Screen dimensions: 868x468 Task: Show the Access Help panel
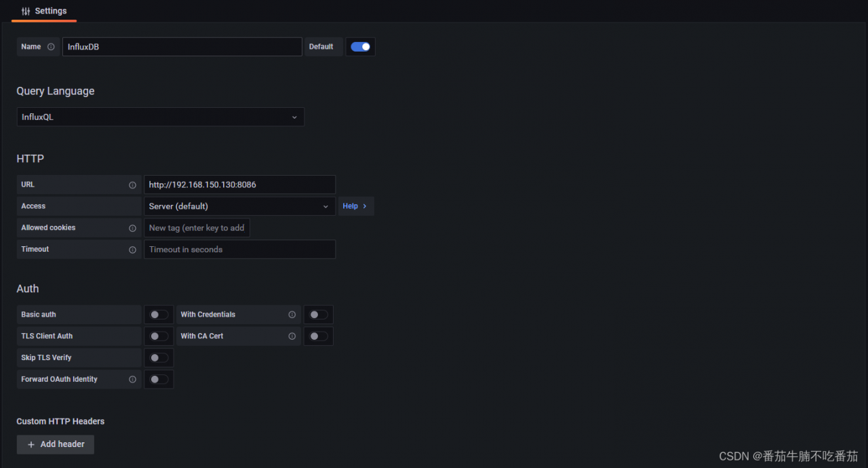tap(355, 206)
